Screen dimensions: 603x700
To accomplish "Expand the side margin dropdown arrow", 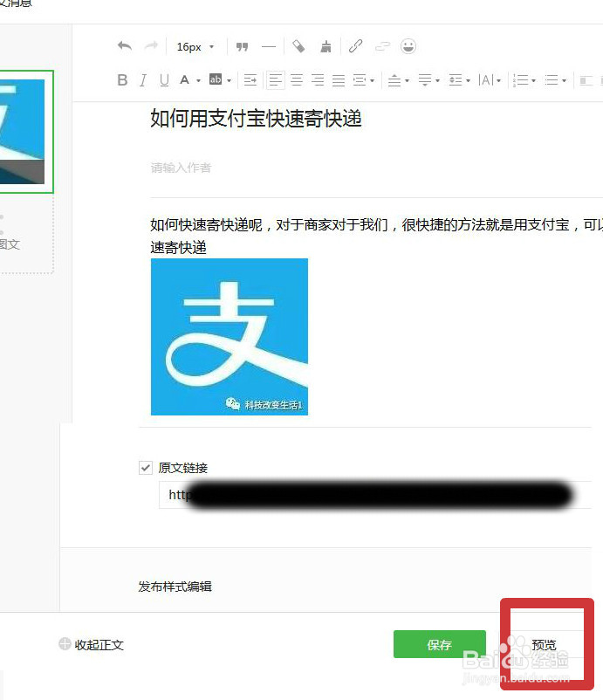I will coord(373,81).
